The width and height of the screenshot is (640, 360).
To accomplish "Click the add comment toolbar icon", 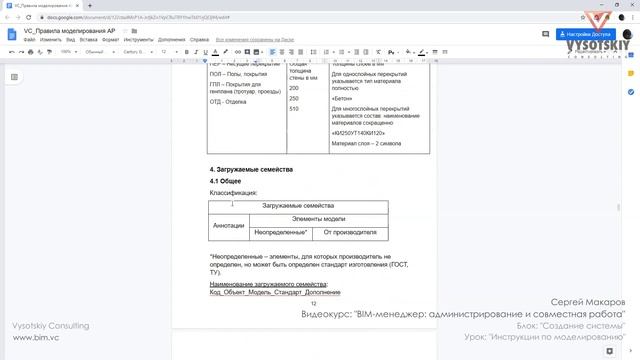I will (247, 52).
